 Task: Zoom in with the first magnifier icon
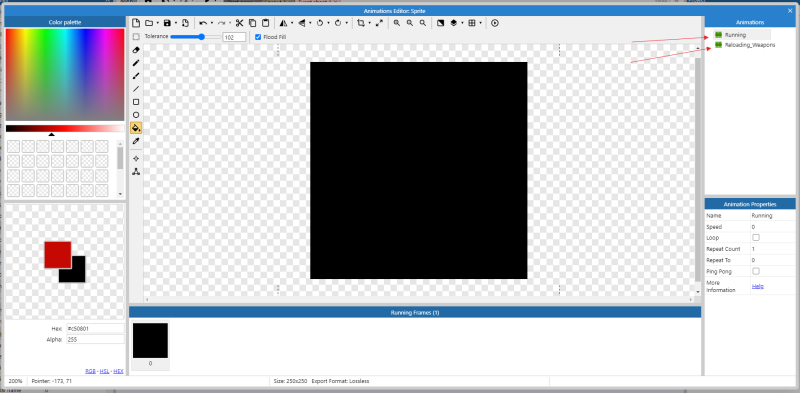396,23
